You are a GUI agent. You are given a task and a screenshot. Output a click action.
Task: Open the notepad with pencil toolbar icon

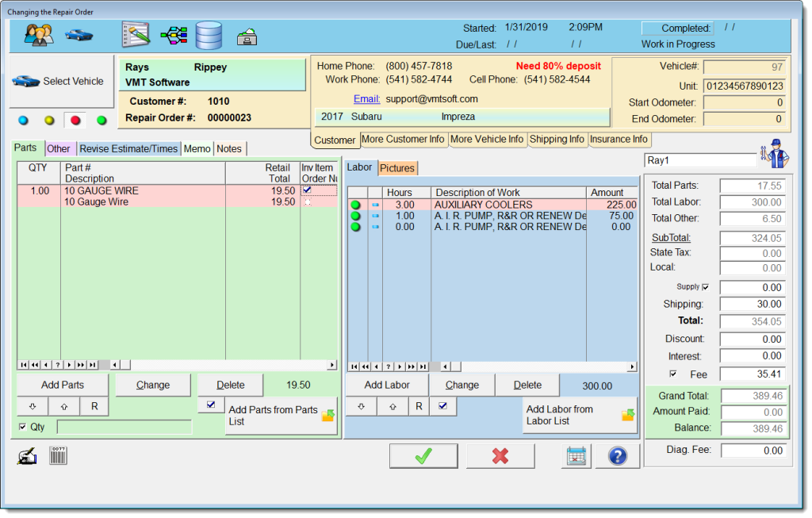[x=136, y=35]
